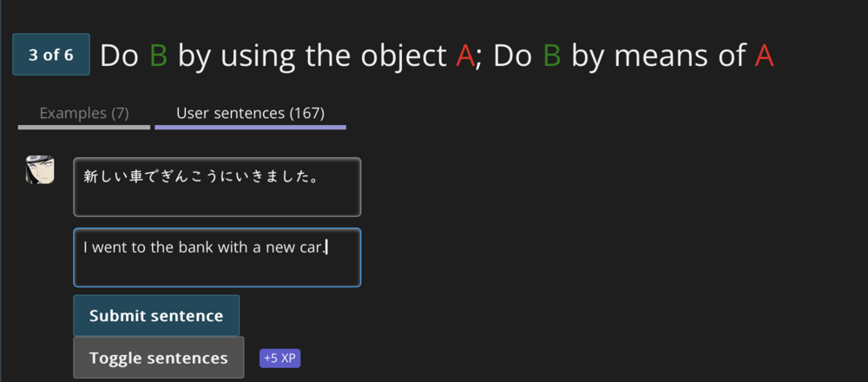The height and width of the screenshot is (382, 868).
Task: Click the gray underline below Examples tab
Action: tap(84, 128)
